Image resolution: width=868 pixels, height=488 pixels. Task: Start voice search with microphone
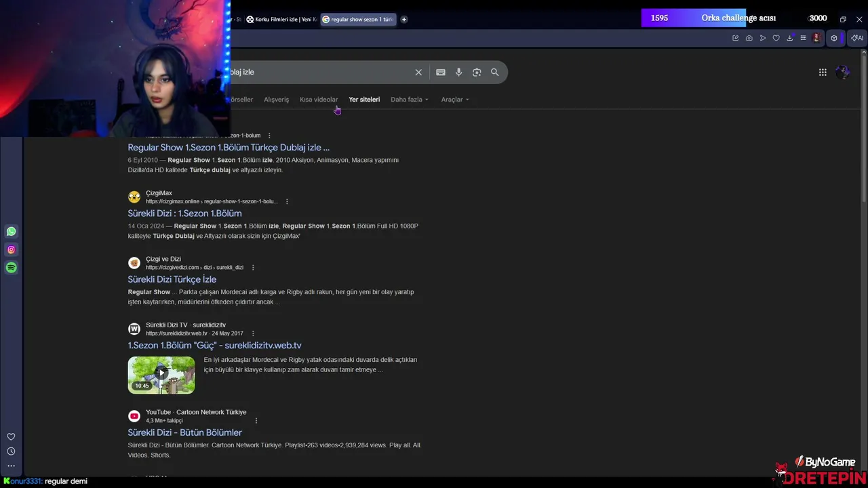[458, 73]
